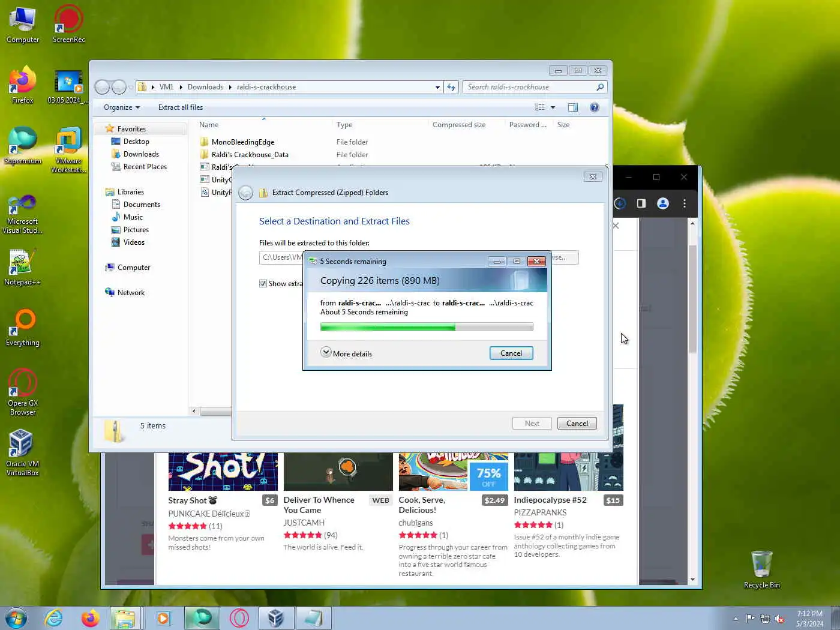Open Cook, Serve, Delicious! game link
This screenshot has width=840, height=630.
[x=422, y=505]
